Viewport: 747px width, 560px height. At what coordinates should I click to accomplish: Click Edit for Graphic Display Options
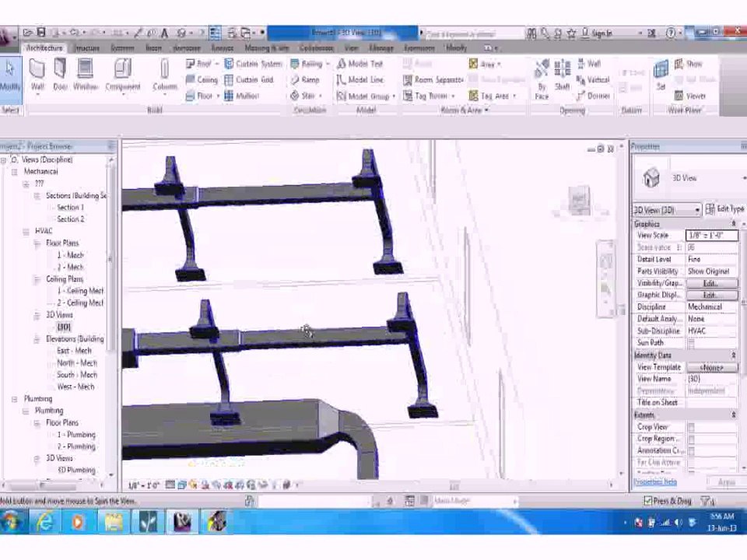(712, 296)
